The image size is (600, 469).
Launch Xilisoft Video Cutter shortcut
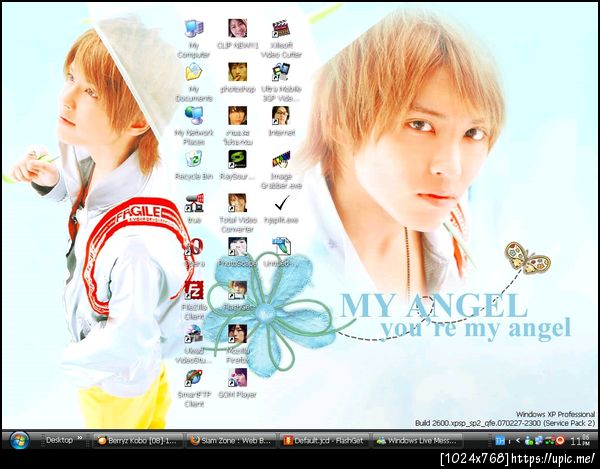(x=281, y=29)
